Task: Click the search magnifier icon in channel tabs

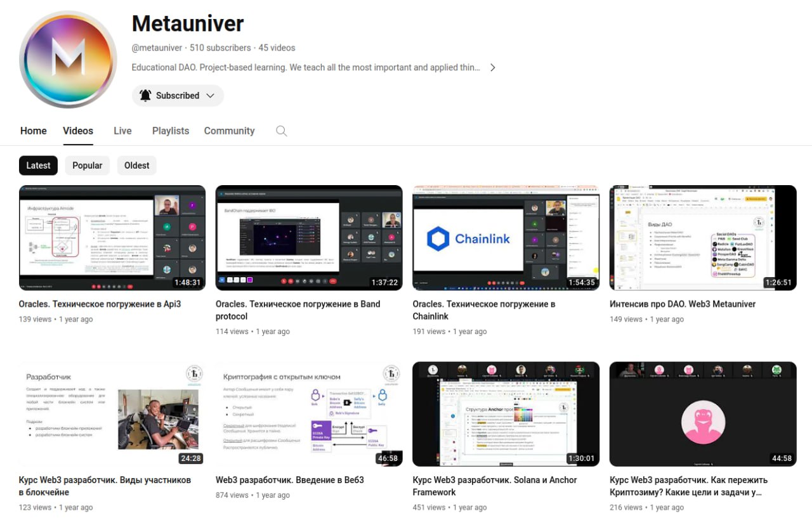Action: click(282, 131)
